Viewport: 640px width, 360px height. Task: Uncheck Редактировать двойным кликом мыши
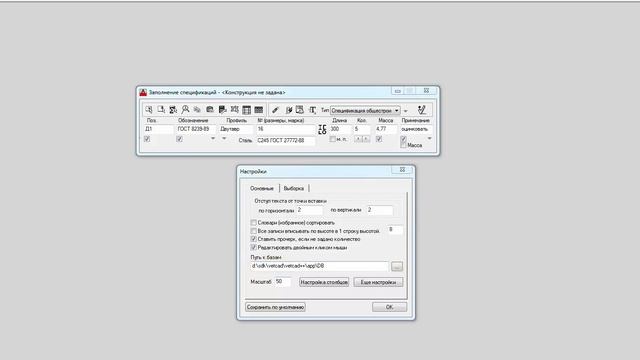tap(253, 247)
